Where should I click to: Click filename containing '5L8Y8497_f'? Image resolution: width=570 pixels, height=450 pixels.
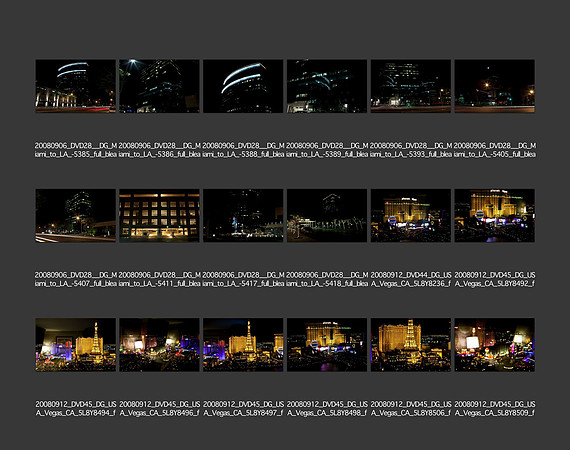pyautogui.click(x=243, y=409)
